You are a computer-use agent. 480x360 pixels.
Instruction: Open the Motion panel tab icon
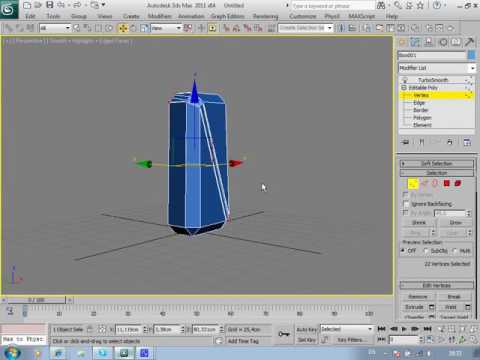[x=443, y=42]
